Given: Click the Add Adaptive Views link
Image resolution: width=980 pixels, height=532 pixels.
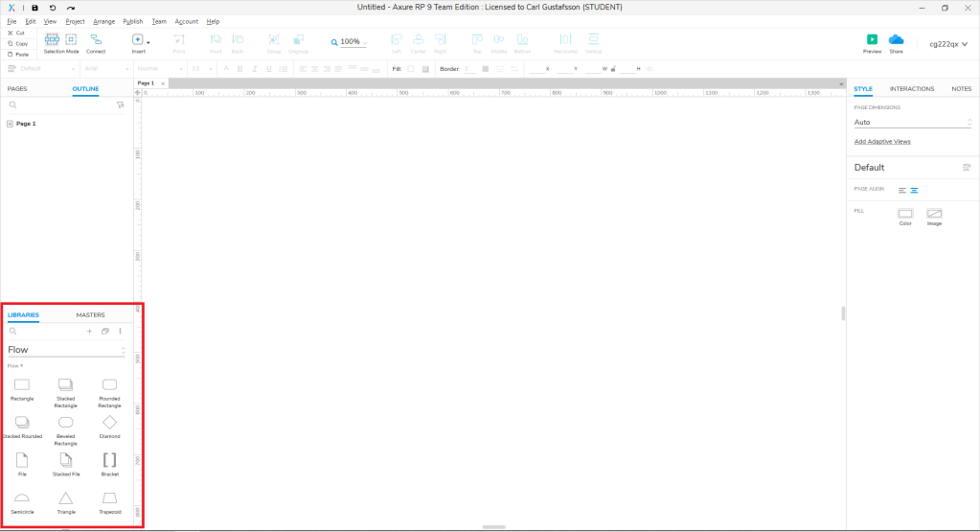Looking at the screenshot, I should [882, 141].
